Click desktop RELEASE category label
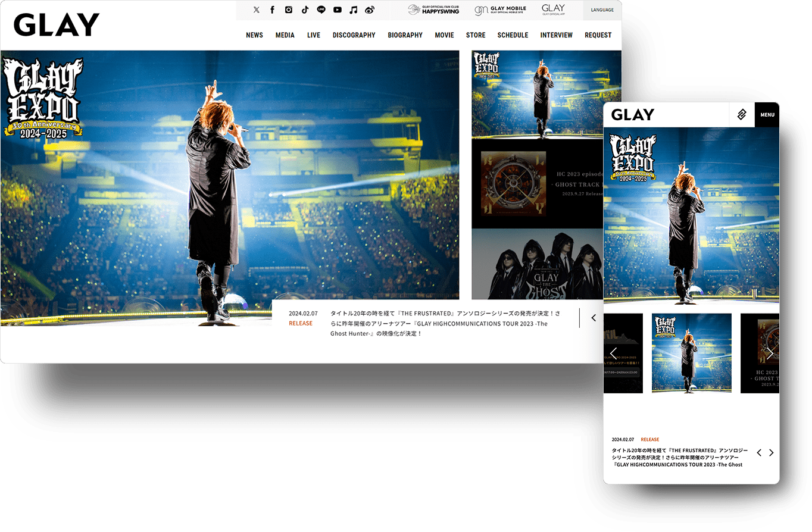Screen dimensions: 812x532 tap(301, 323)
